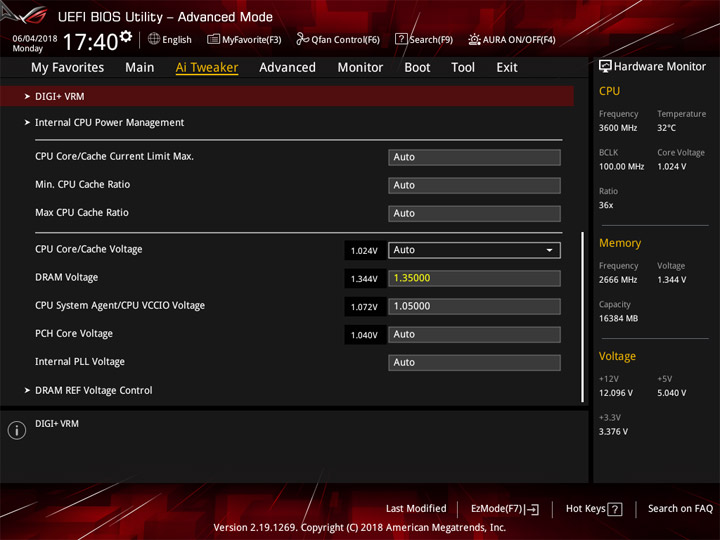
Task: Click the PCH Core Voltage Auto field
Action: coord(474,334)
